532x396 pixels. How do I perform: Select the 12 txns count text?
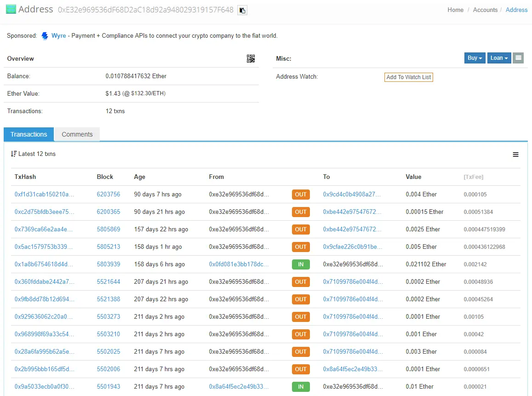(115, 111)
